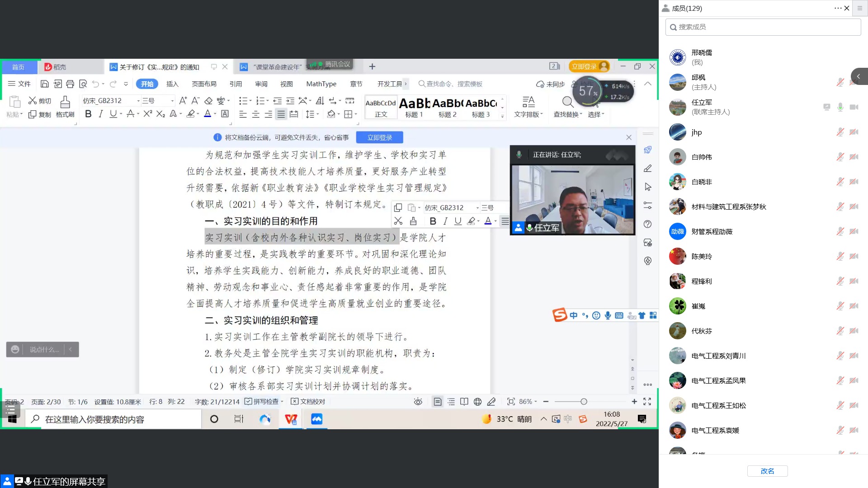
Task: Open the 引用 (References) tab
Action: [236, 84]
